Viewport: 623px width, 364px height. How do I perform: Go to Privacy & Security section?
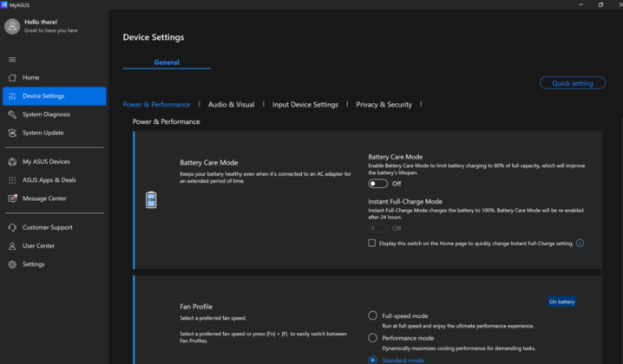point(384,104)
